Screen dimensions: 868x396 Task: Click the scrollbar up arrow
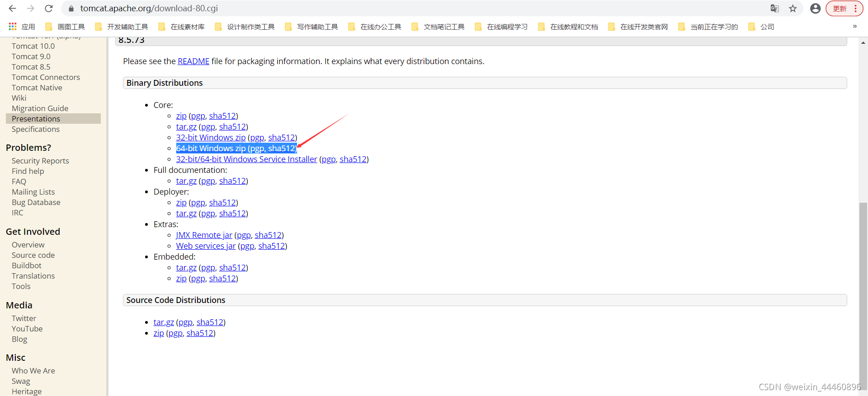(x=863, y=42)
